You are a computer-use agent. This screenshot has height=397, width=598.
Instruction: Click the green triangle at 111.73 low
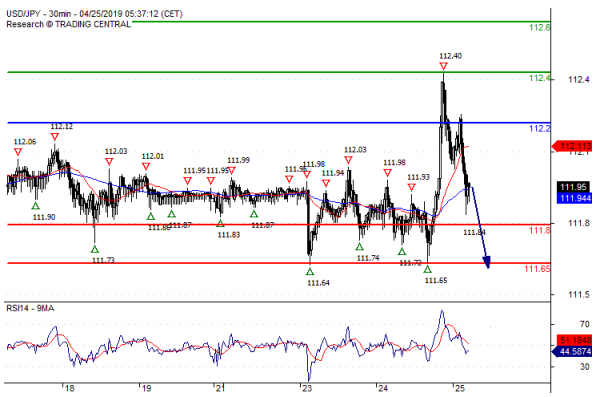[x=95, y=249]
